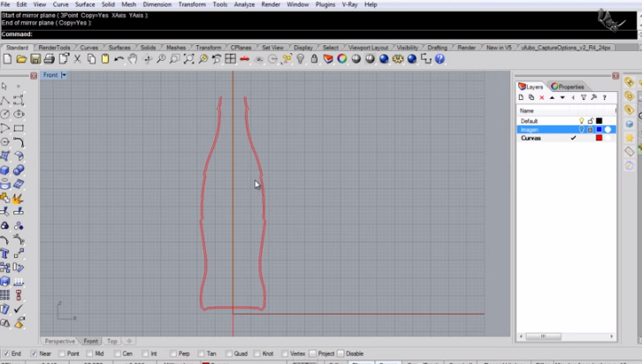Viewport: 642px width, 364px height.
Task: Save the model with the floppy icon
Action: [35, 59]
